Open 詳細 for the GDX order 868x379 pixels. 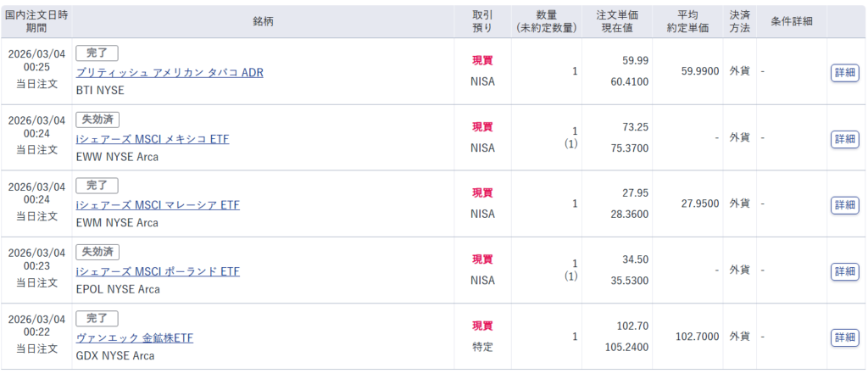pos(844,337)
